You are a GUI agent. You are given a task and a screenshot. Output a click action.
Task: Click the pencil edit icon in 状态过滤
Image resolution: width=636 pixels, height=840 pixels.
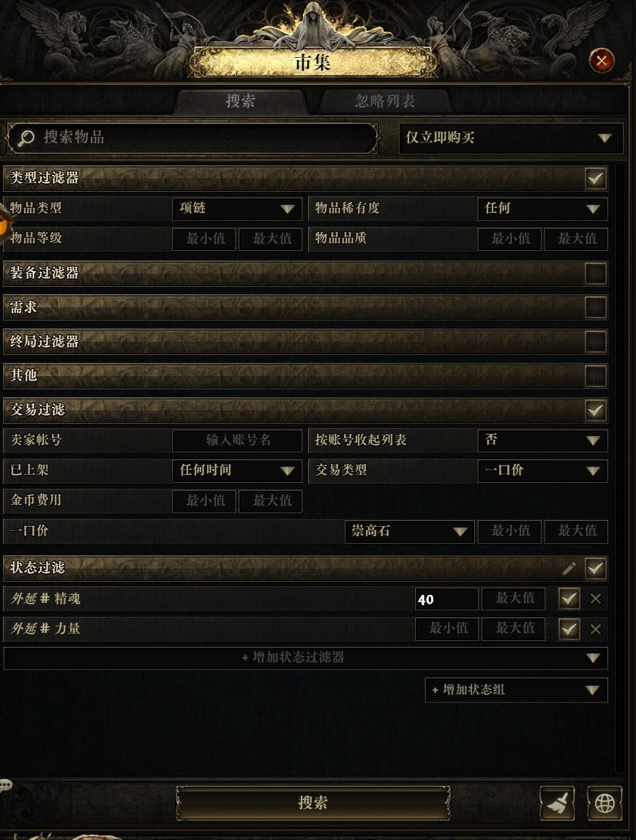click(569, 568)
